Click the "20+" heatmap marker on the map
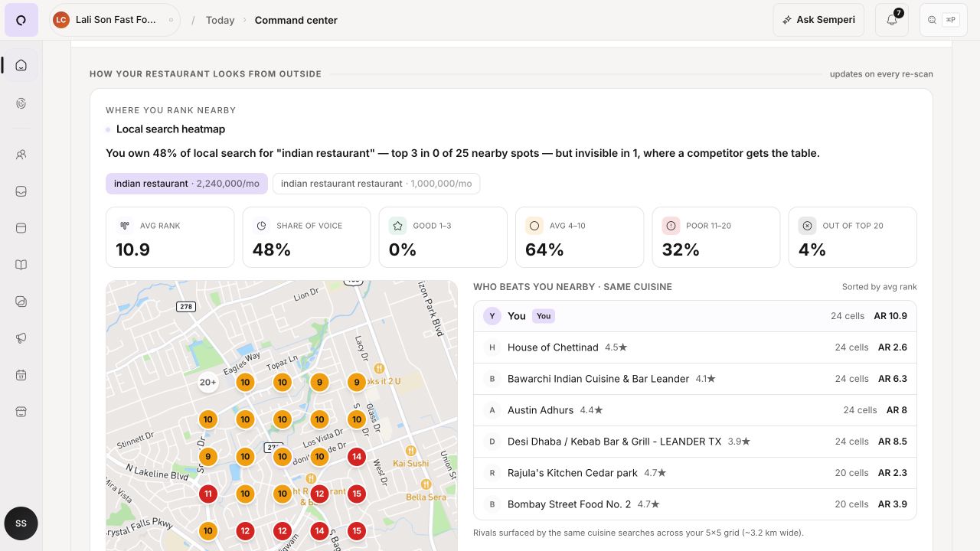980x551 pixels. tap(207, 382)
